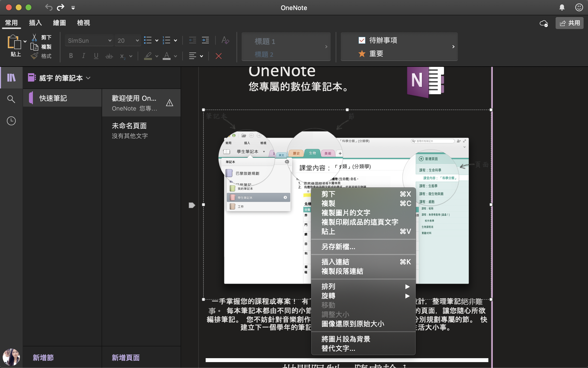Click 新增節 to add a section
588x368 pixels.
[x=43, y=358]
